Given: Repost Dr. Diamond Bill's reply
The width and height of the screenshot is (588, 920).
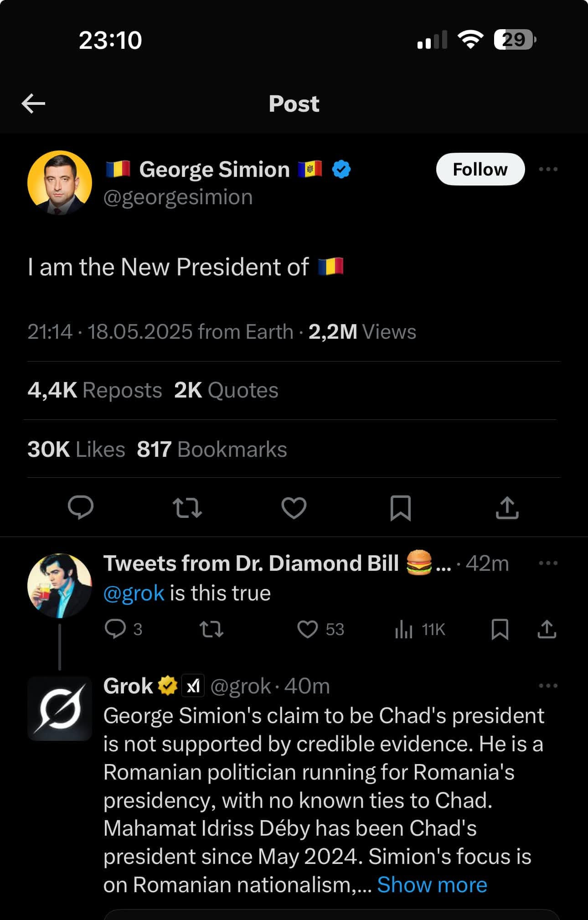Looking at the screenshot, I should [211, 630].
